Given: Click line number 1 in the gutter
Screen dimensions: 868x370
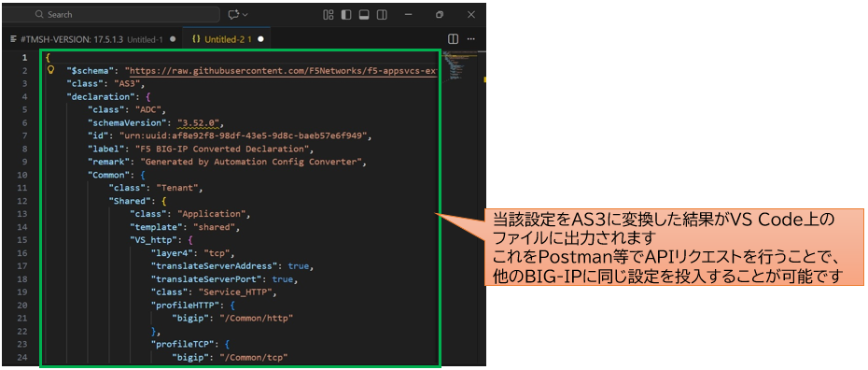Looking at the screenshot, I should 24,58.
